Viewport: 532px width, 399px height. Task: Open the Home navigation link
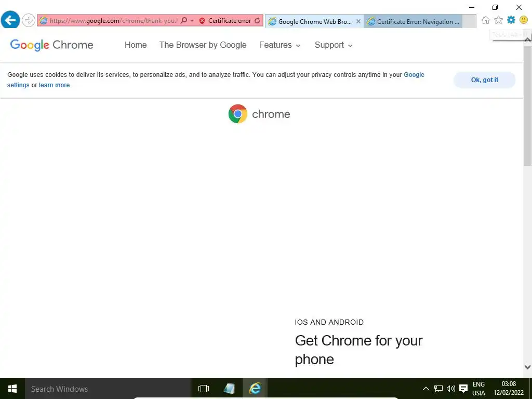[136, 45]
